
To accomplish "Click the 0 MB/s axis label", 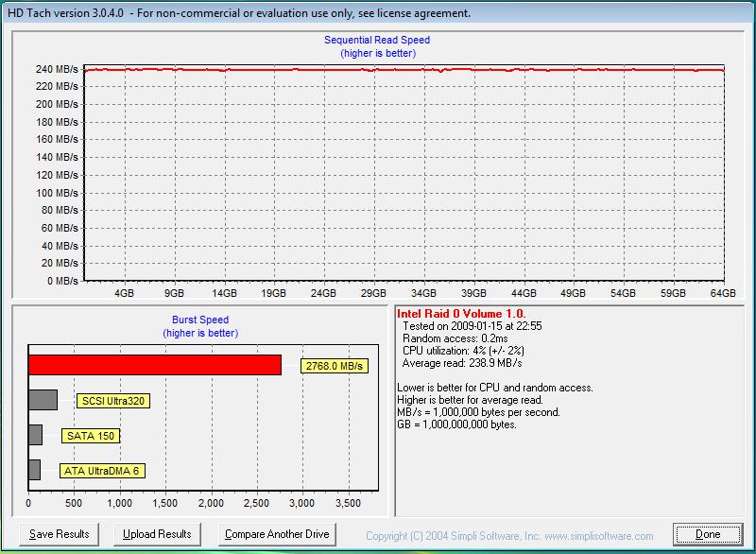I will point(62,281).
